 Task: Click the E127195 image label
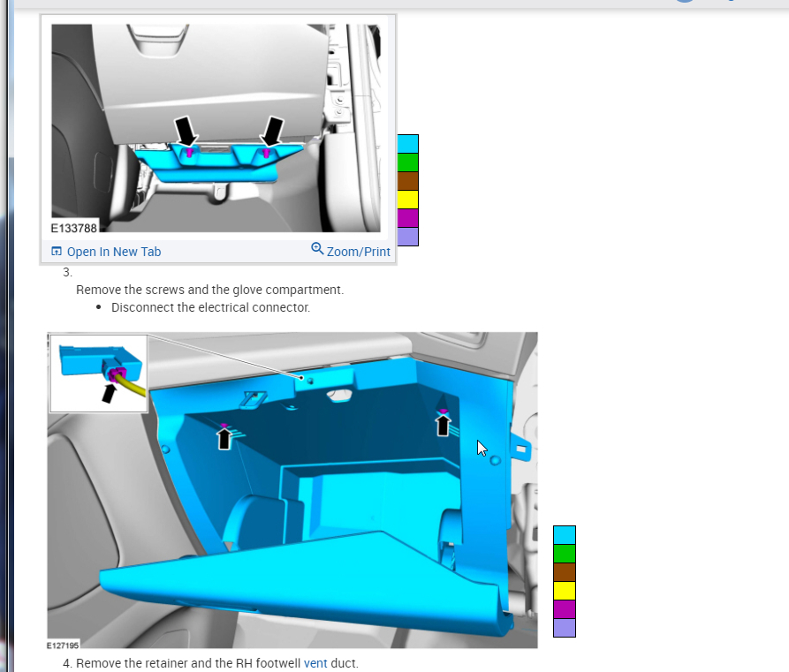click(x=63, y=646)
